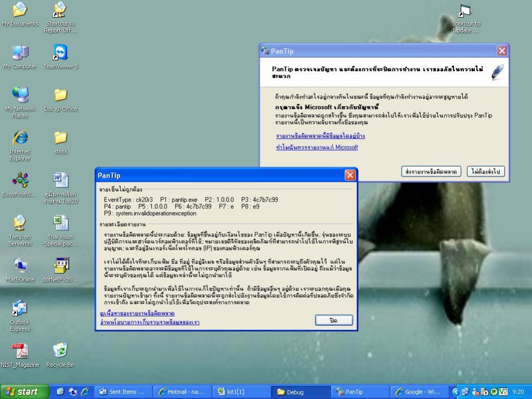Click the send error report button
The image size is (532, 399).
coord(431,171)
